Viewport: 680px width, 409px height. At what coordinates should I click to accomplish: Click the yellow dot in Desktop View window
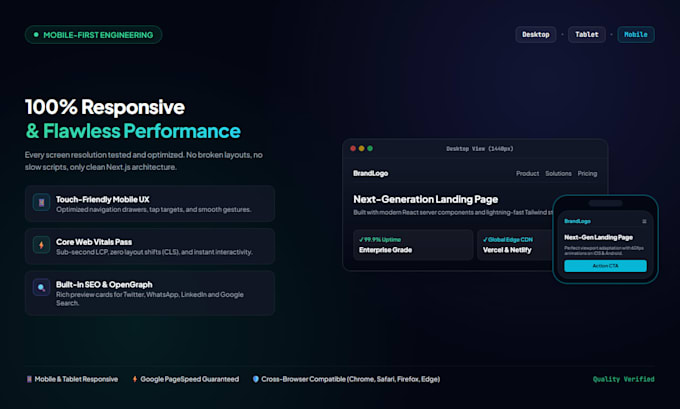click(362, 148)
